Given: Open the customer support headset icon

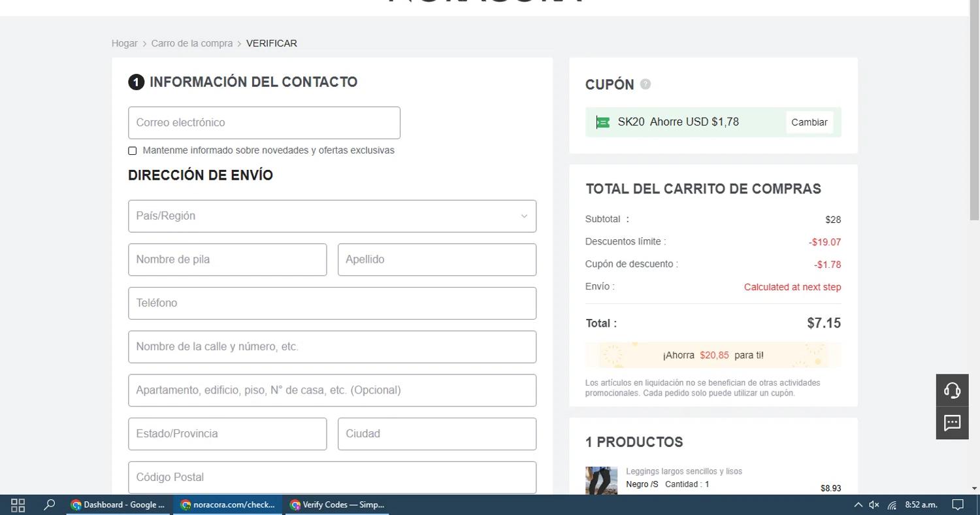Looking at the screenshot, I should click(x=952, y=390).
